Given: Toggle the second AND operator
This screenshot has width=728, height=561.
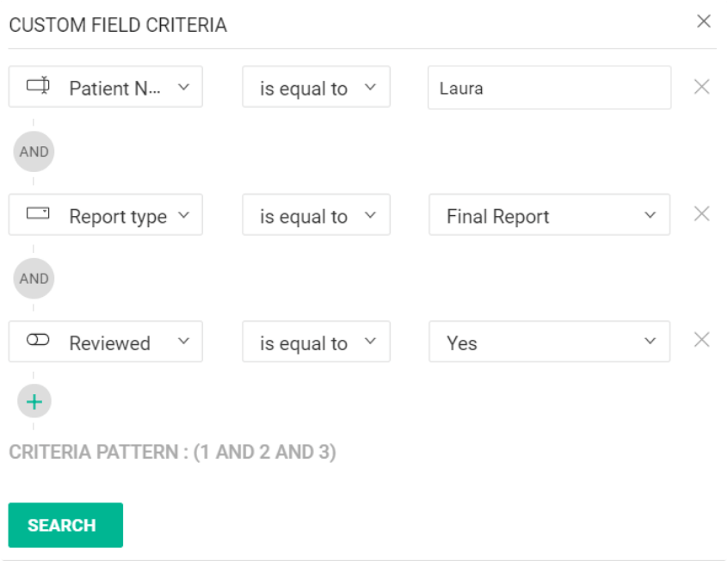Looking at the screenshot, I should click(x=34, y=278).
